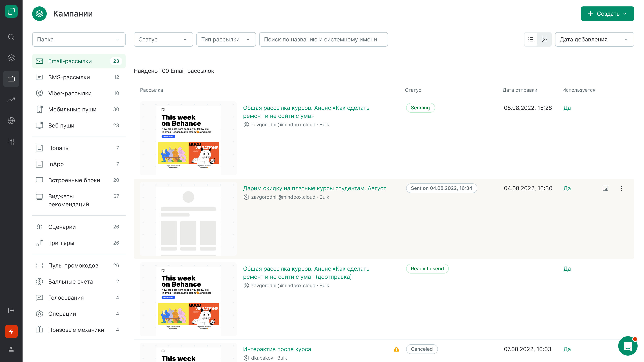Select Виджеты рекомендаций in the category list
Image resolution: width=644 pixels, height=362 pixels.
[x=79, y=200]
